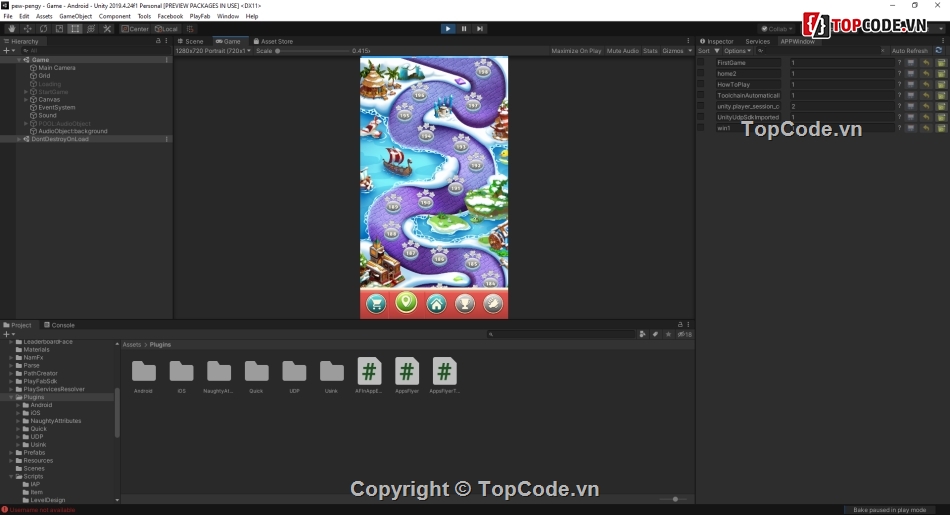The height and width of the screenshot is (515, 950).
Task: Tick the checkbox for ToolchainAutomaticall row
Action: point(701,95)
